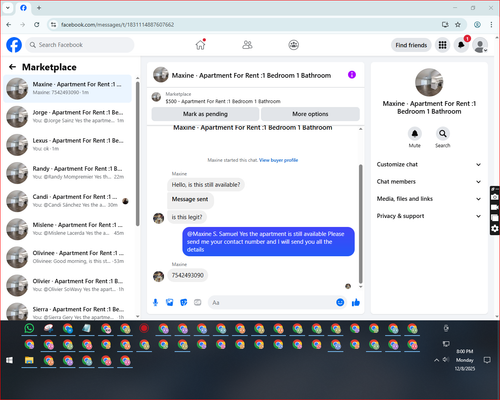Click the 'is this legit?' message bubble
The image size is (500, 400).
pyautogui.click(x=187, y=217)
